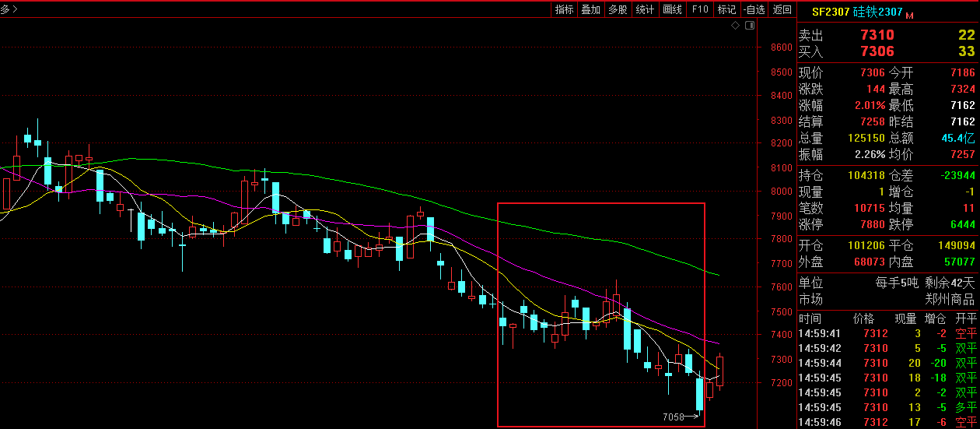Toggle the side panel icon near the price axis
The width and height of the screenshot is (980, 429).
coord(749,26)
